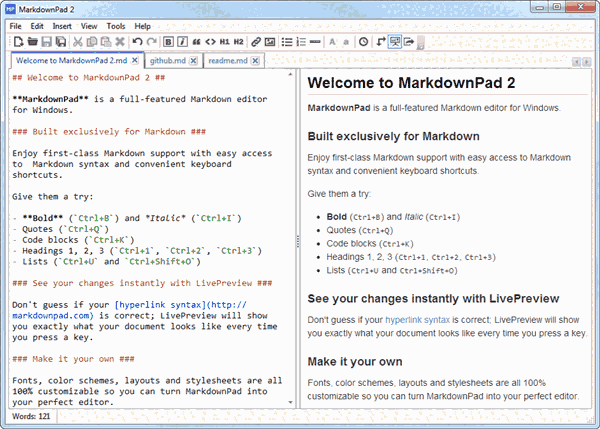Open the Help menu
Image resolution: width=600 pixels, height=429 pixels.
tap(142, 26)
